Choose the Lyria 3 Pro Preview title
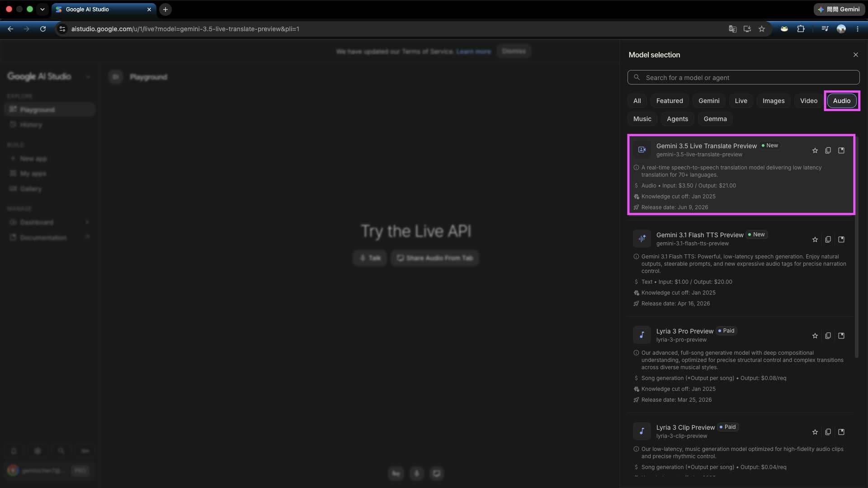This screenshot has height=488, width=868. tap(685, 331)
